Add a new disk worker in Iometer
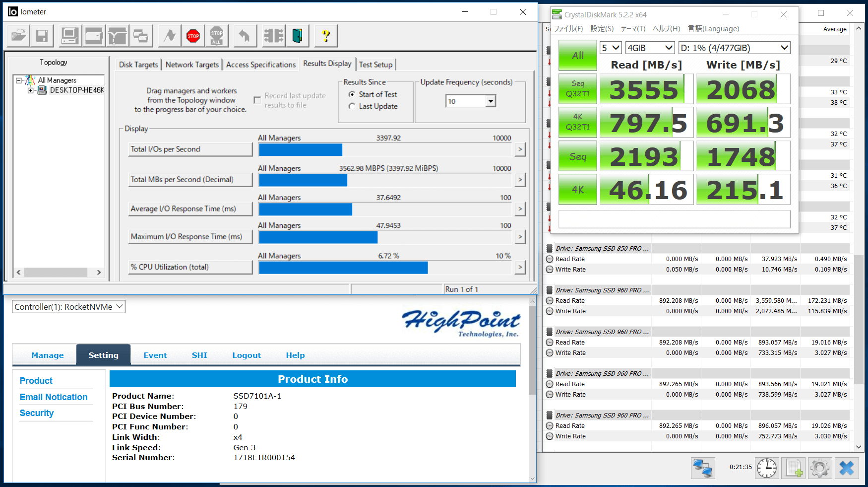 click(94, 36)
